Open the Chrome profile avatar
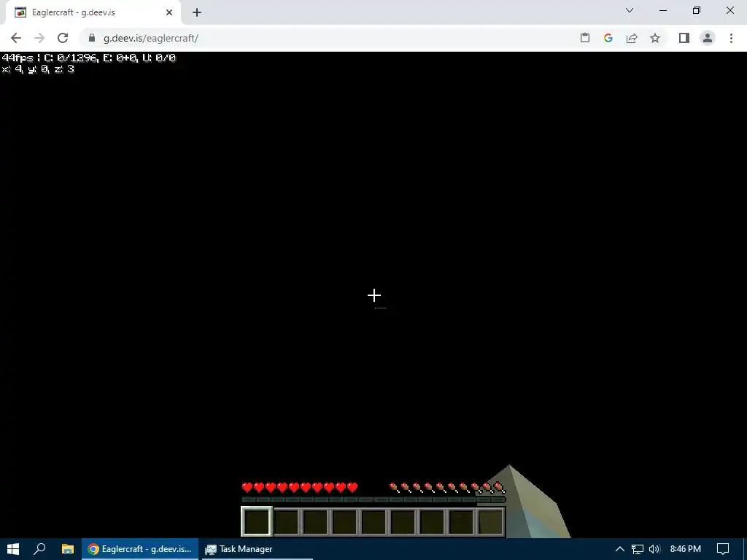The image size is (747, 560). [x=708, y=38]
